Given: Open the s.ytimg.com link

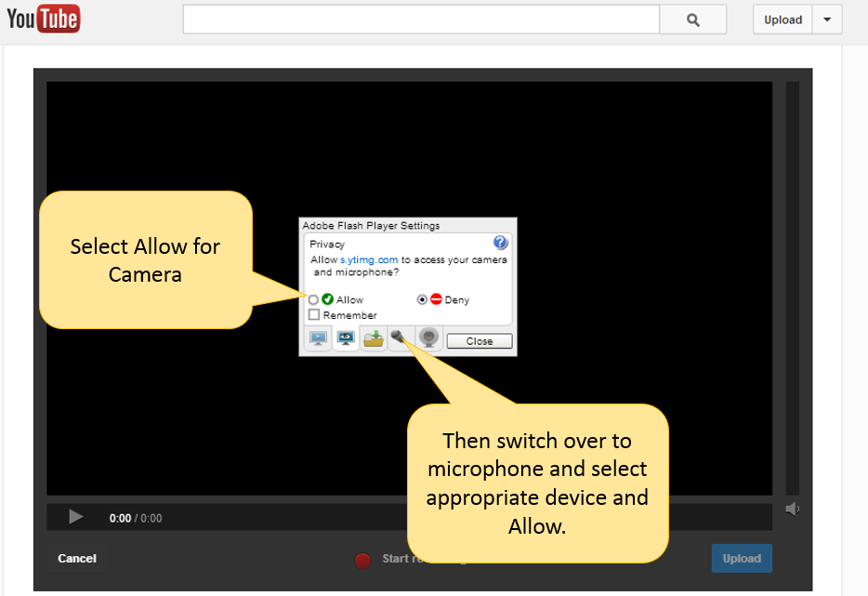Looking at the screenshot, I should coord(369,259).
